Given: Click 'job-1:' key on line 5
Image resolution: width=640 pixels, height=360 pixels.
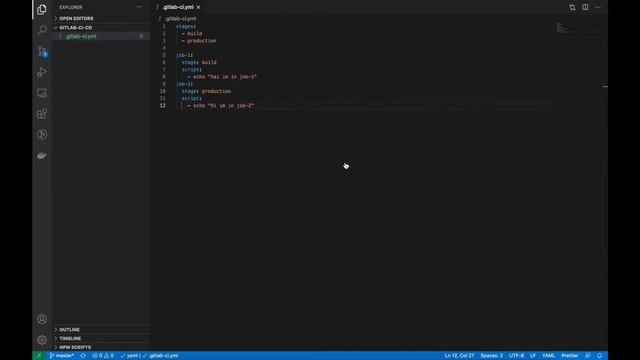Looking at the screenshot, I should (184, 55).
